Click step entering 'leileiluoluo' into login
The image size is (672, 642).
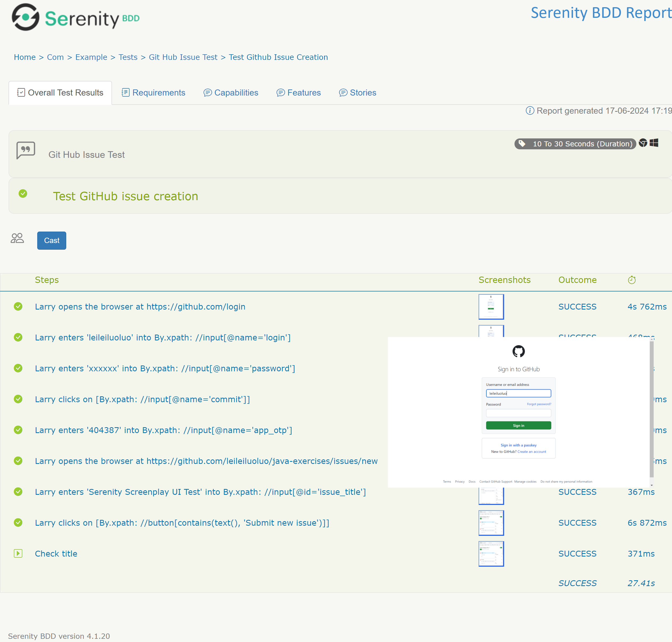[163, 338]
